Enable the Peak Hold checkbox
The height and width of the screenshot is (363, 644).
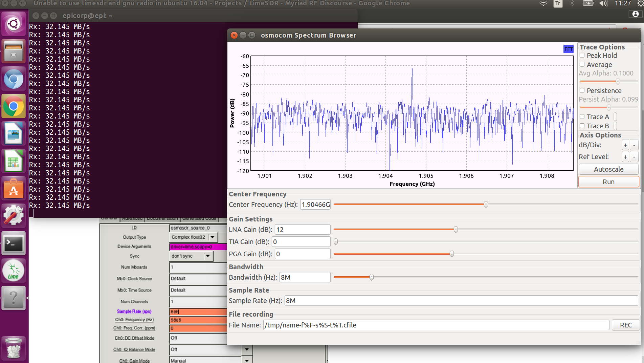coord(582,56)
